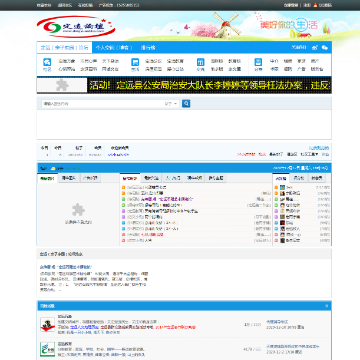Select the red-underlined active tab above the thread list

pyautogui.click(x=130, y=178)
